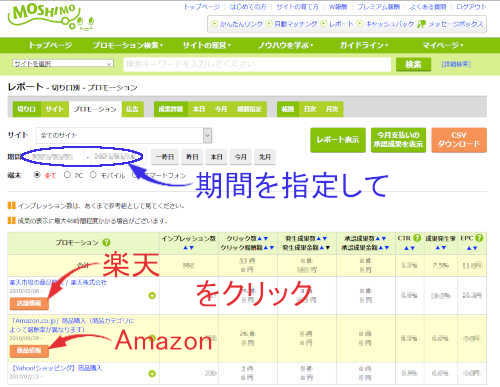Click the green circle icon in the Yahoo!ショッピング row
500x387 pixels.
152,374
